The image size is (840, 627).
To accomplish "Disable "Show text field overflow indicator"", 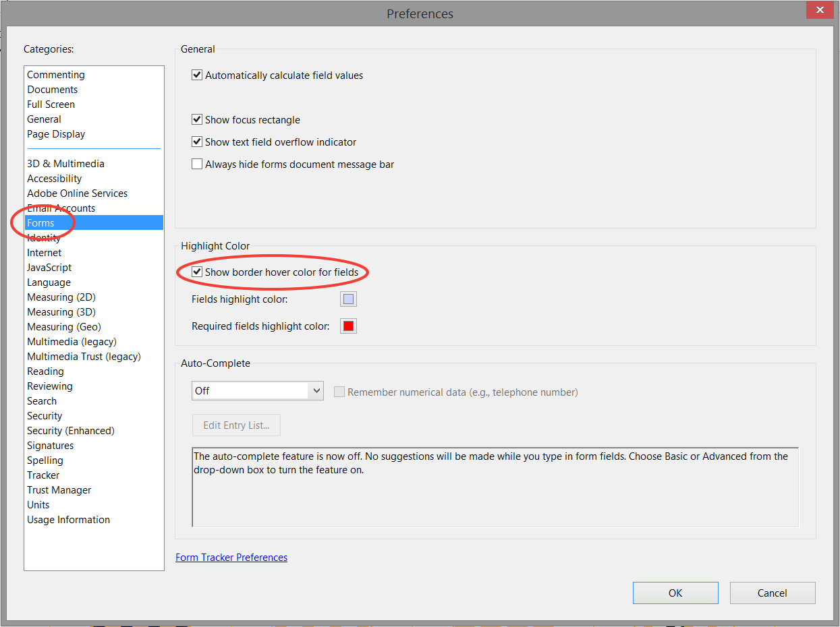I will [x=196, y=142].
